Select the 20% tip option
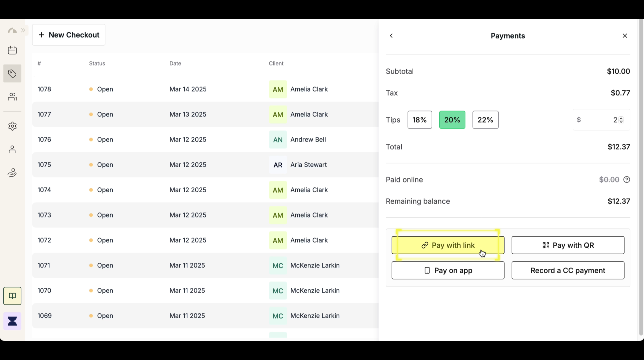Image resolution: width=644 pixels, height=360 pixels. coord(452,120)
